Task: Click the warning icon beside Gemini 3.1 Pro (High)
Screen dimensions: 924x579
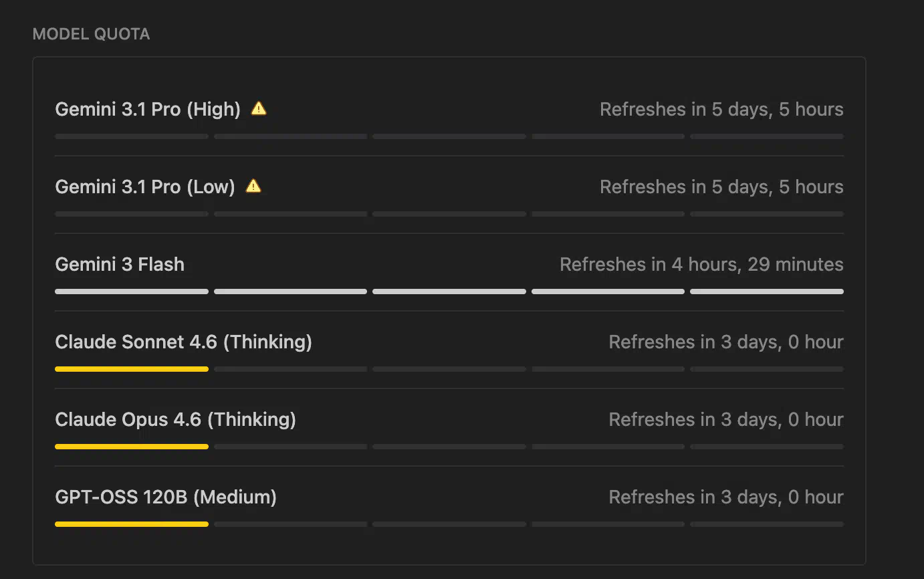Action: (259, 108)
